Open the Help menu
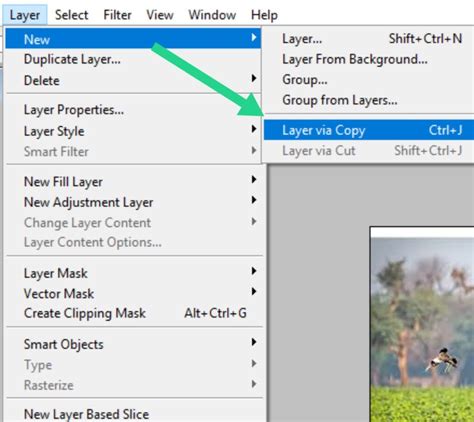474x422 pixels. (264, 15)
